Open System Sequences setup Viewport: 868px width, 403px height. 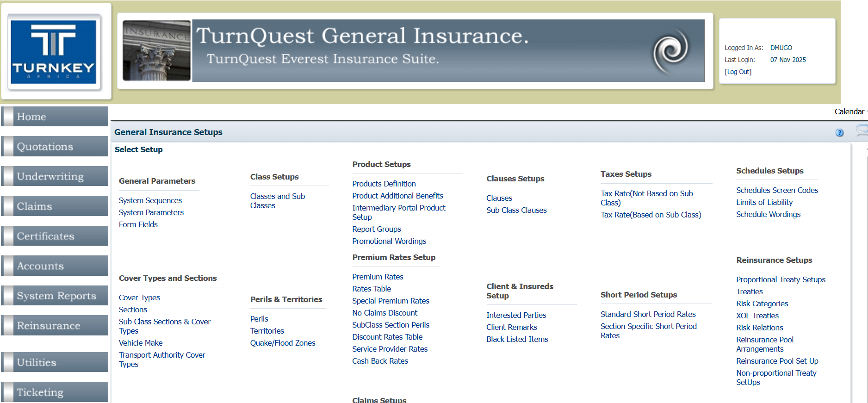tap(150, 200)
